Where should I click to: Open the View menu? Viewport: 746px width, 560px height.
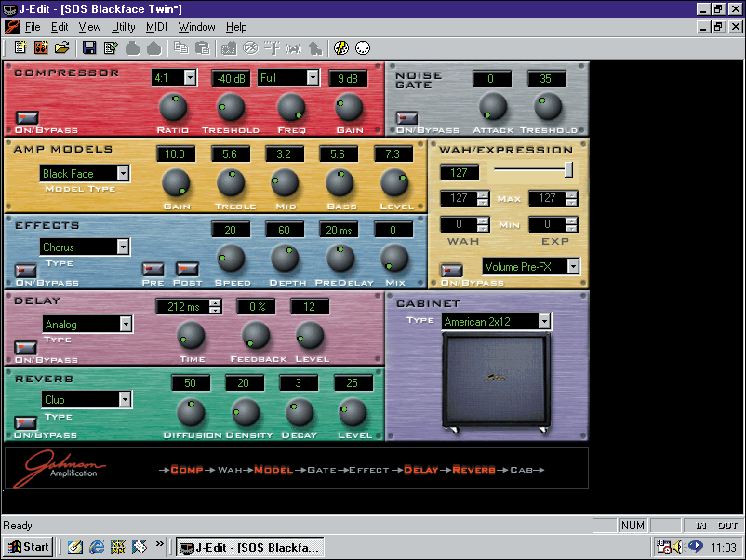(89, 27)
